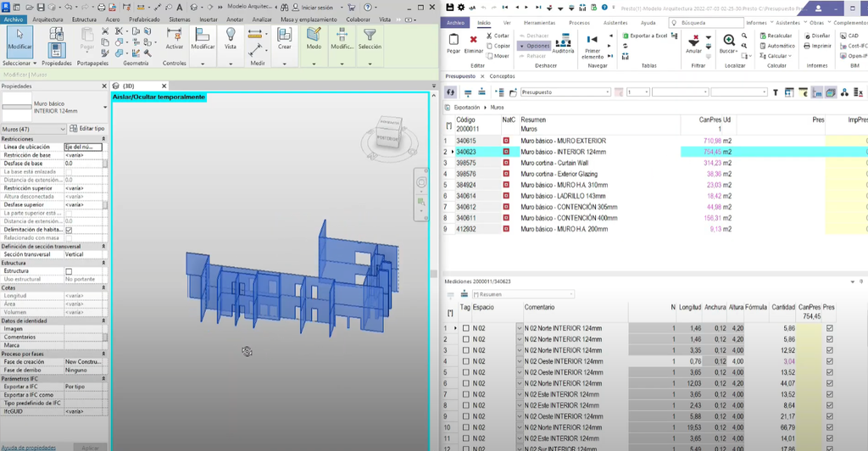Open the wall type selector dropdown arrow
This screenshot has width=868, height=451.
[x=104, y=108]
